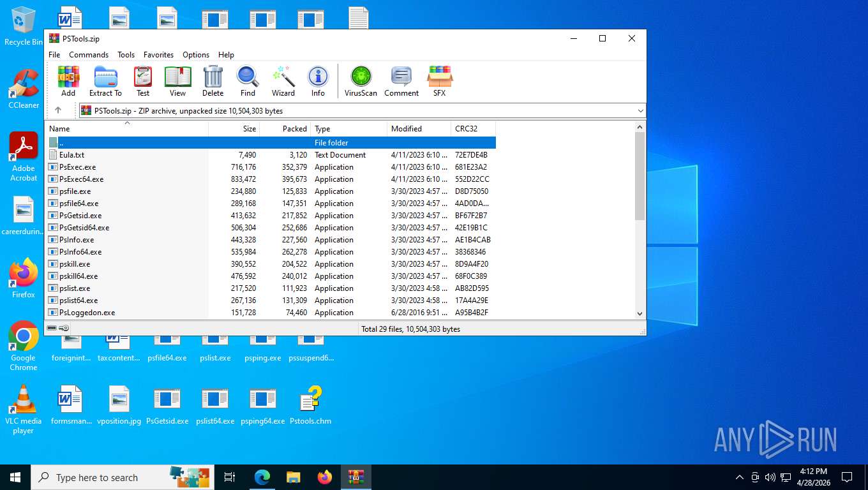Sort by CRC32 column header
Screen dimensions: 868x490
pos(474,129)
